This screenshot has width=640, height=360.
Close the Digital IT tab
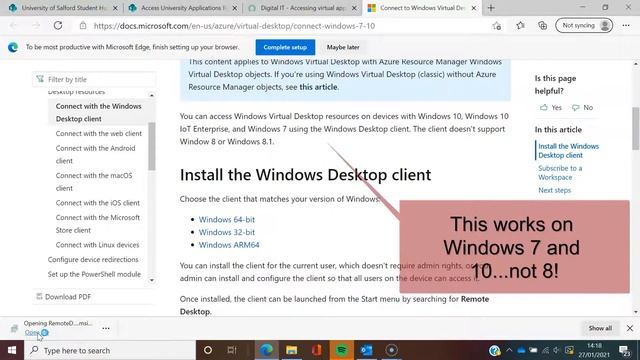pyautogui.click(x=354, y=8)
